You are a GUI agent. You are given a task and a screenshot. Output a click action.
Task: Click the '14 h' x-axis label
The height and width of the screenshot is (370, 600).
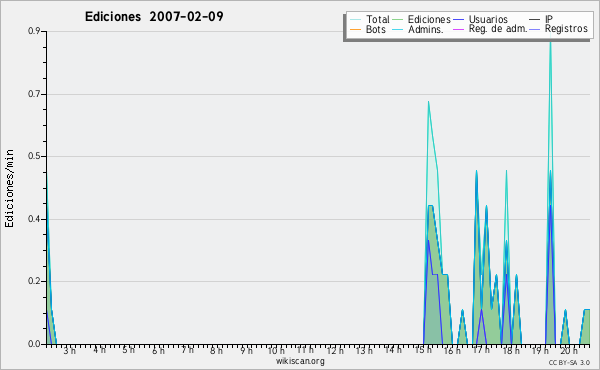coord(393,350)
